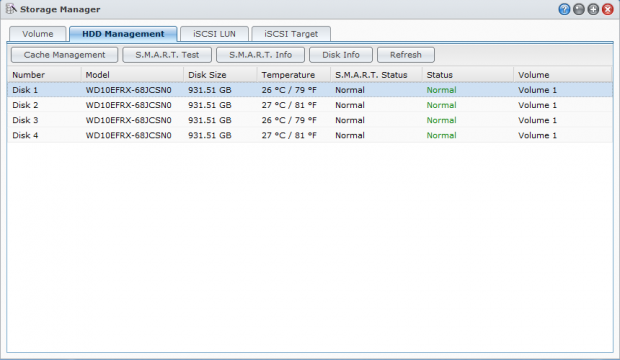The width and height of the screenshot is (620, 360).
Task: Click the Storage Manager title icon
Action: click(x=11, y=9)
